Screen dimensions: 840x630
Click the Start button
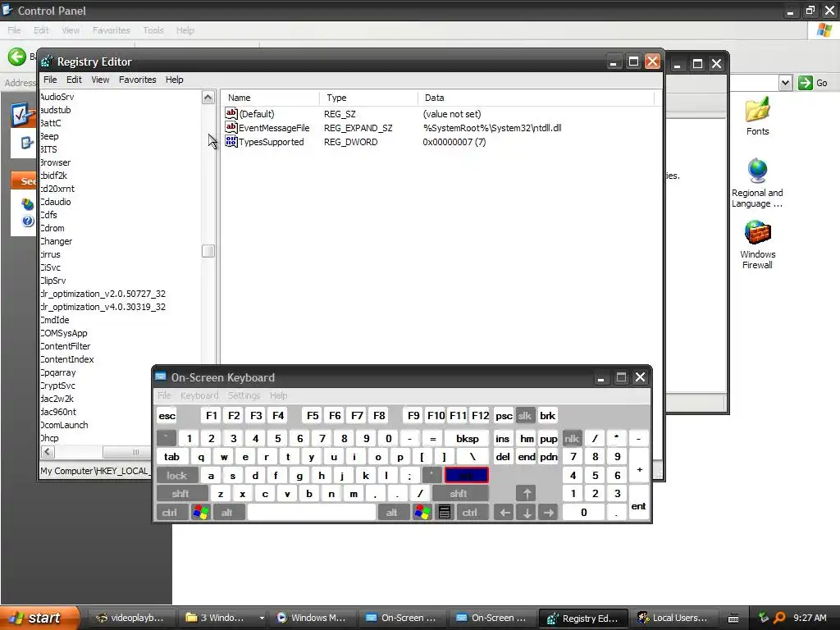39,618
